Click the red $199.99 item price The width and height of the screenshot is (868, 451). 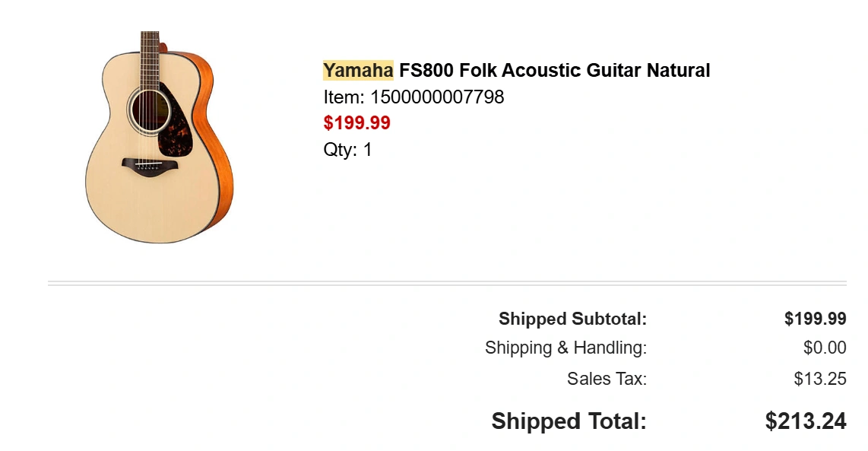point(356,122)
